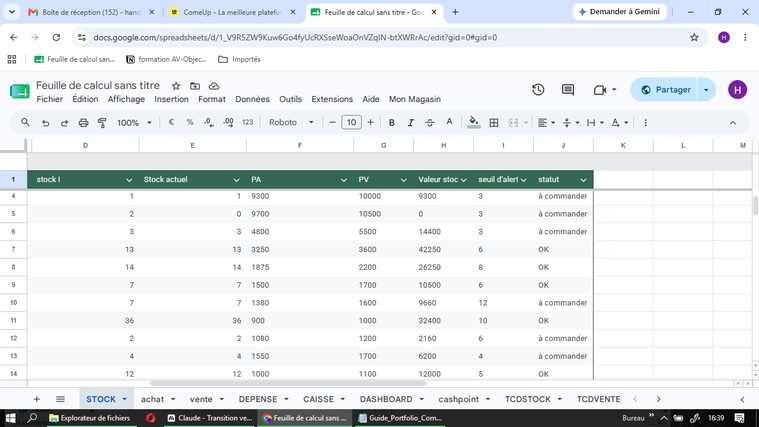
Task: Print the spreadsheet
Action: pos(83,123)
